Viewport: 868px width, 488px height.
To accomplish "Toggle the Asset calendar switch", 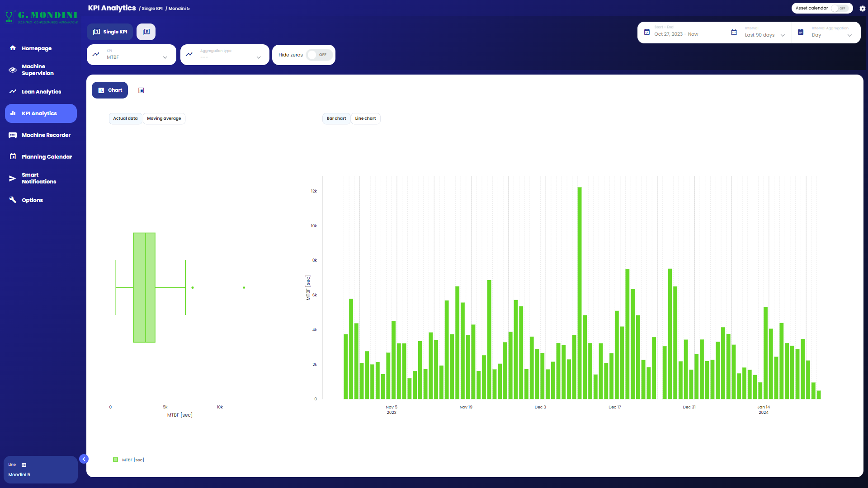I will tap(840, 8).
